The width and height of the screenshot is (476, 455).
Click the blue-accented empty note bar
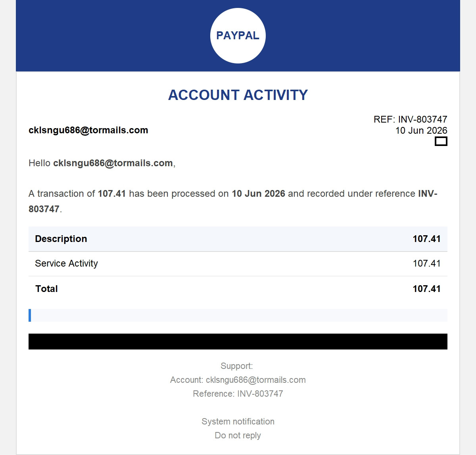click(x=238, y=315)
